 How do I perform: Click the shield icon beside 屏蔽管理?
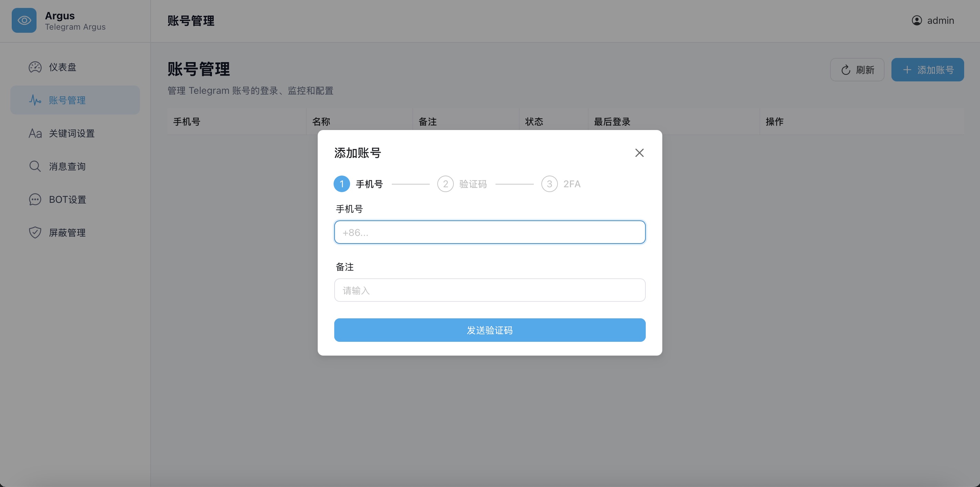pos(35,233)
